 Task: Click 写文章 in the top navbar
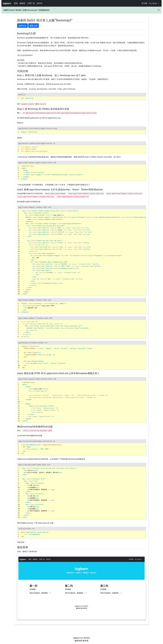144,3
